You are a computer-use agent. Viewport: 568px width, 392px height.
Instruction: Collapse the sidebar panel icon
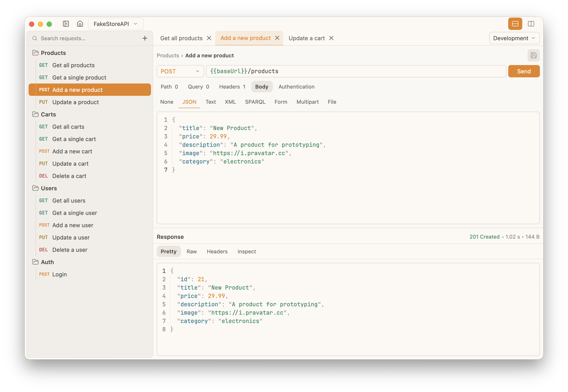tap(66, 24)
